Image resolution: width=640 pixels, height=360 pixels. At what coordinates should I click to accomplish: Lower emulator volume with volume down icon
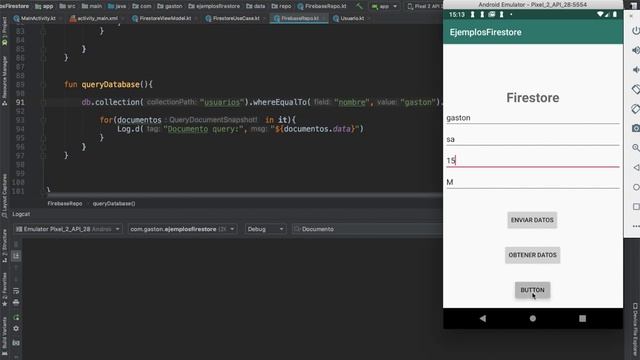coord(636,70)
